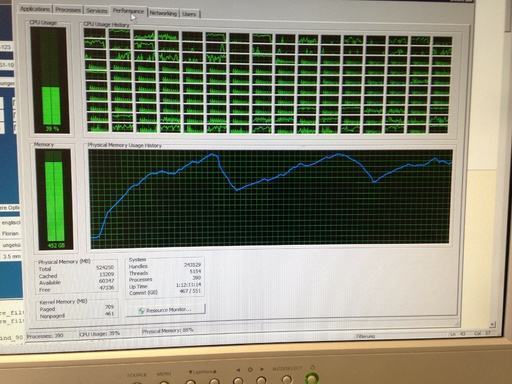Click the Memory gauge showing 452 GB
512x384 pixels.
[55, 199]
